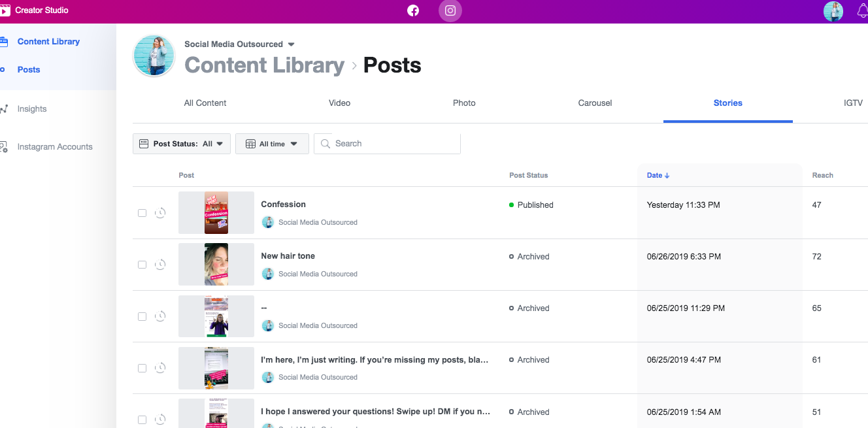Click the clock icon on 'I'm here, I'm just writing' row
The height and width of the screenshot is (428, 868).
point(160,367)
